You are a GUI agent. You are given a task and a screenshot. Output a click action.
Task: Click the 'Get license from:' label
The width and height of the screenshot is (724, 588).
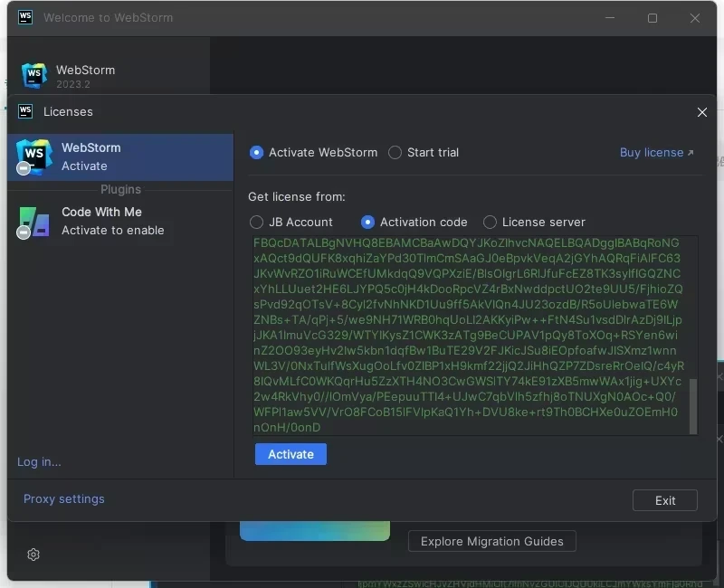point(297,196)
